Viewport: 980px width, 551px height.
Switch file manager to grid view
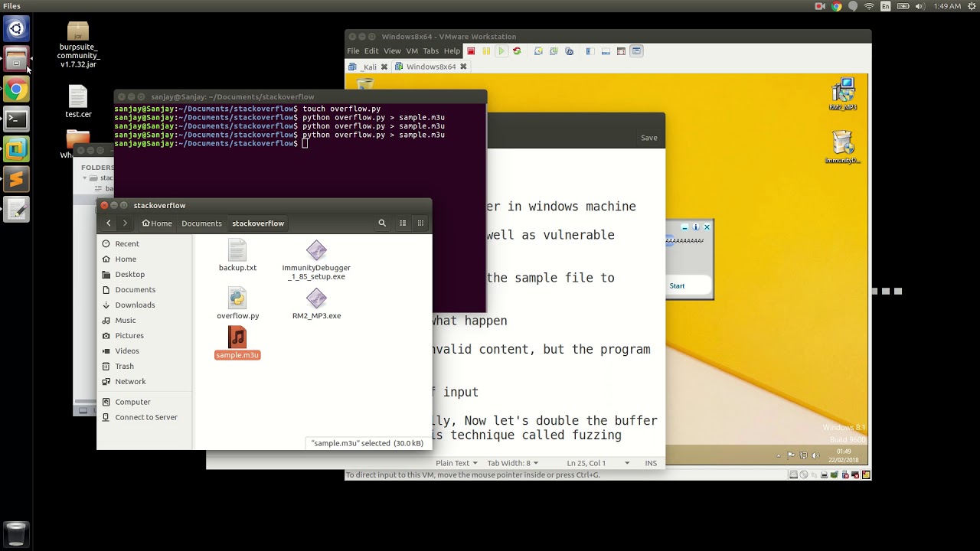pos(420,223)
